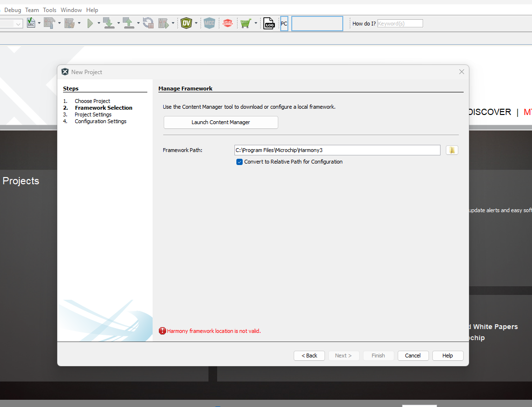532x407 pixels.
Task: Click the Clean and Build Project icon
Action: coord(69,23)
